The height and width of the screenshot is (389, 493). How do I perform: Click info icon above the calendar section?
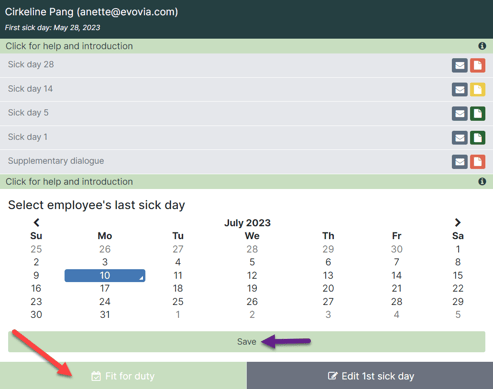pos(482,182)
